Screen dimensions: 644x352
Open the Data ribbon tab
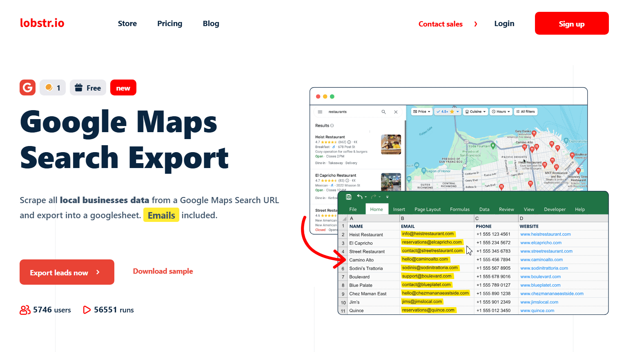pyautogui.click(x=484, y=209)
